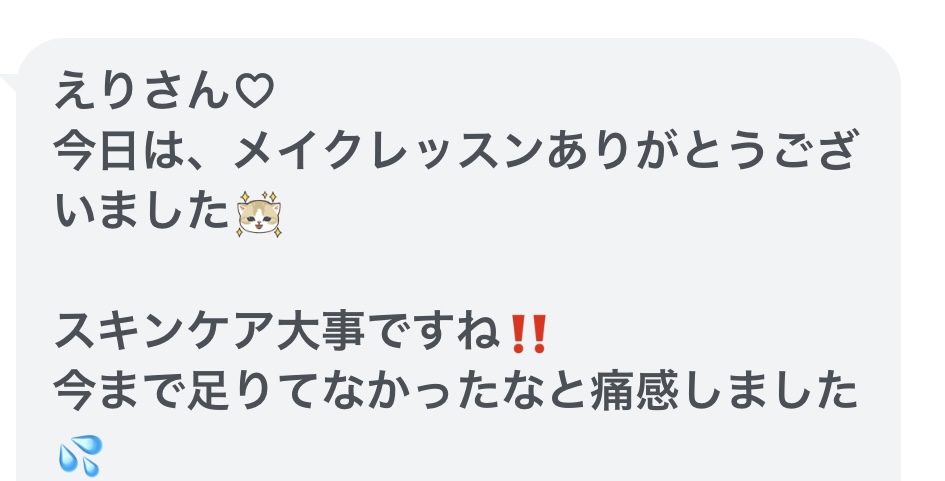This screenshot has width=945, height=481.
Task: Click the word 痛感しました
Action: (724, 392)
